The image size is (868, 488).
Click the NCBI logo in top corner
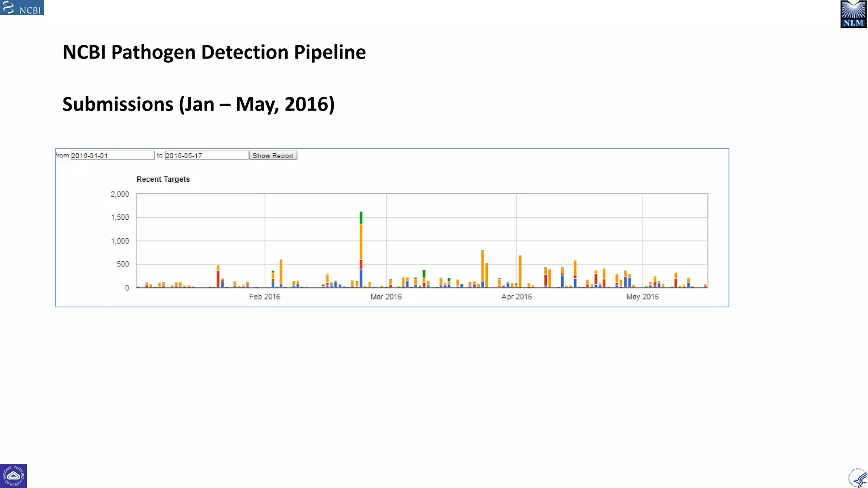coord(22,8)
